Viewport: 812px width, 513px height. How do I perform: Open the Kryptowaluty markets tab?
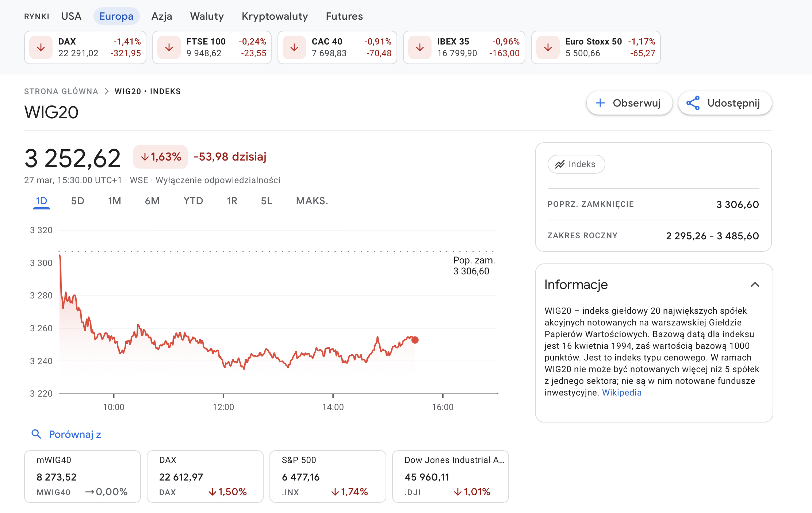click(275, 16)
